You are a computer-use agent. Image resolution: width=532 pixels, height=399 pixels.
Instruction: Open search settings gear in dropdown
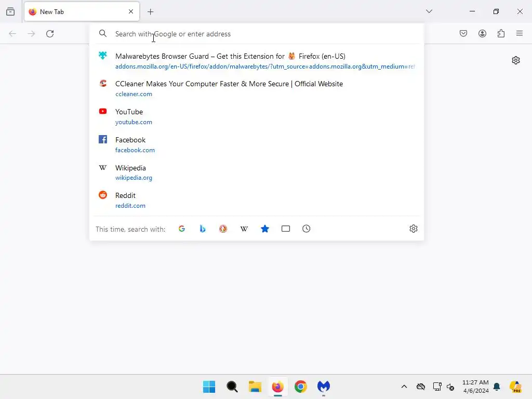pyautogui.click(x=413, y=229)
